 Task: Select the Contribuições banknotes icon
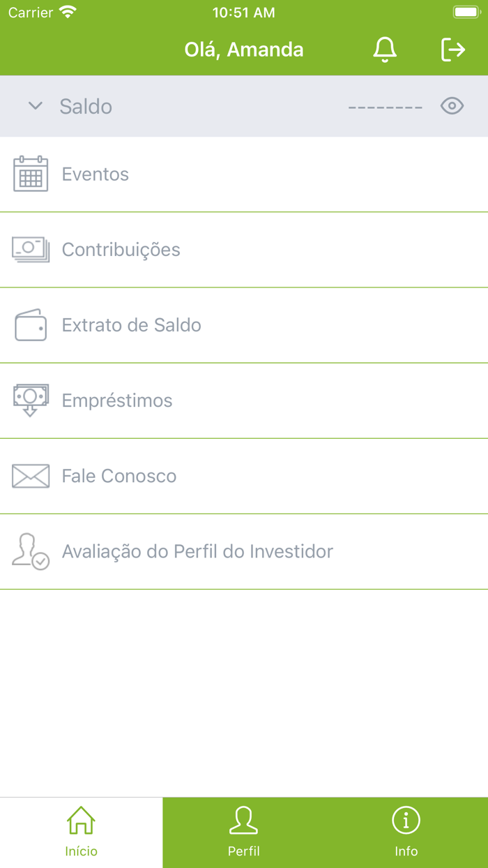pos(31,249)
